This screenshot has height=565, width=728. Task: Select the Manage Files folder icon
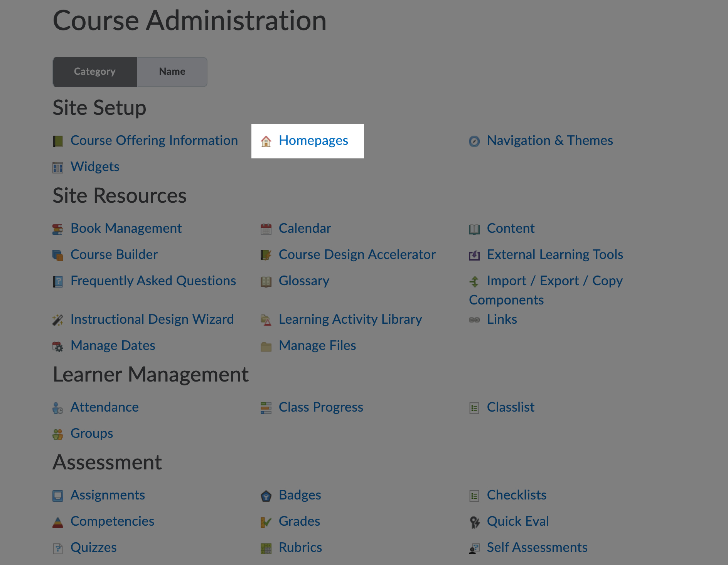click(x=266, y=346)
